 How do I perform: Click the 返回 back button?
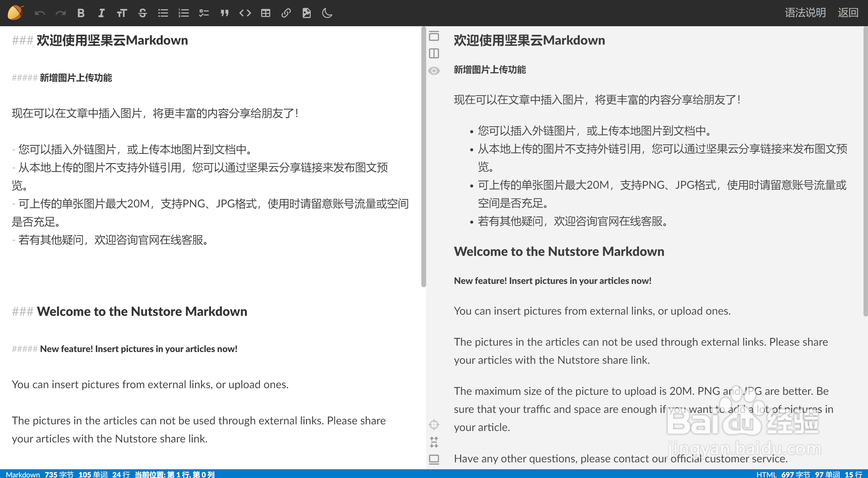tap(848, 13)
